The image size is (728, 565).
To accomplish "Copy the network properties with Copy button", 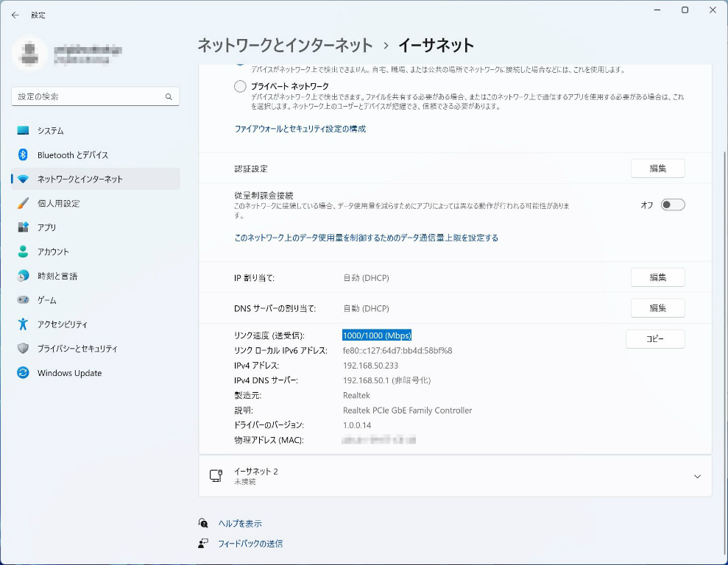I will coord(655,339).
